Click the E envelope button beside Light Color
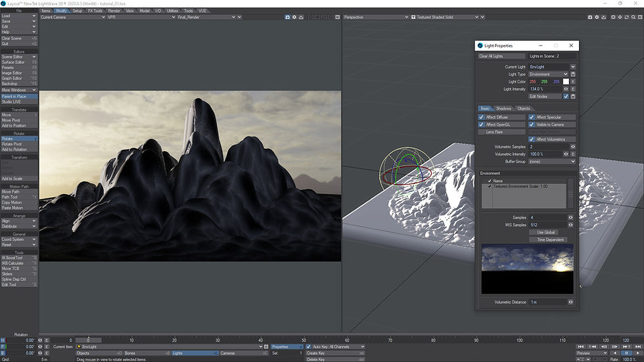The image size is (644, 362). point(573,81)
